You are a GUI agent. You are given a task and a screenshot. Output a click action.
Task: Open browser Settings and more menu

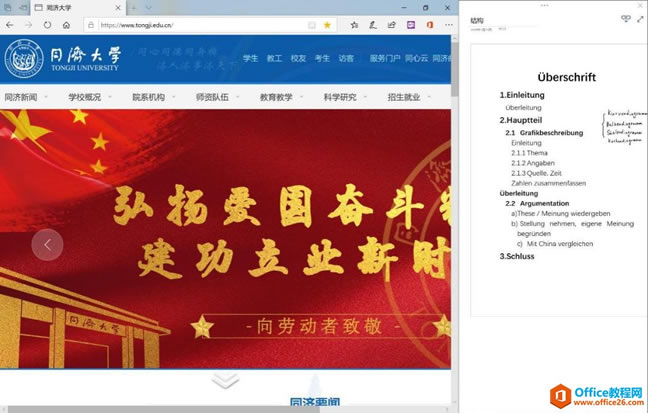click(449, 25)
